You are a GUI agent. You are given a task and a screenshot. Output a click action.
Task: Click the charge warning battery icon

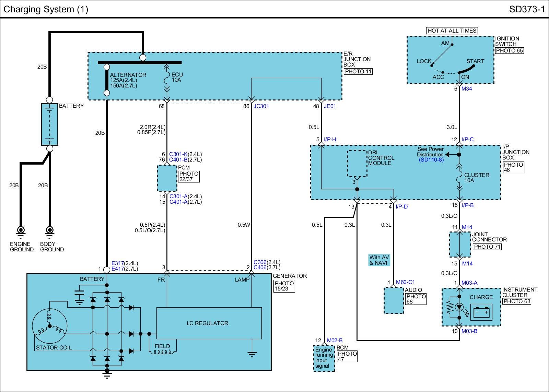(481, 312)
